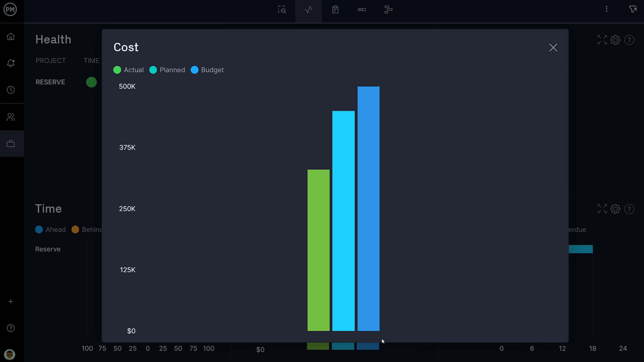Click the plus add icon in sidebar

[x=11, y=301]
